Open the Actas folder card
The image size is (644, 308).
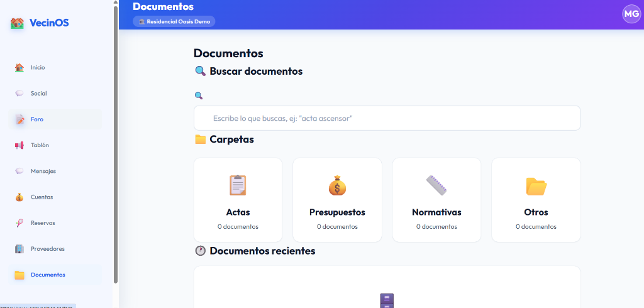238,200
